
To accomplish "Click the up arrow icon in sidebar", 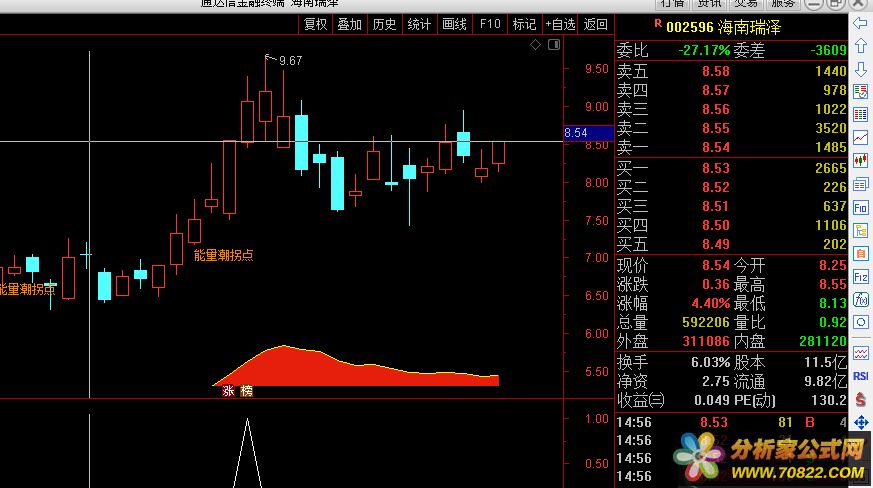I will (860, 45).
